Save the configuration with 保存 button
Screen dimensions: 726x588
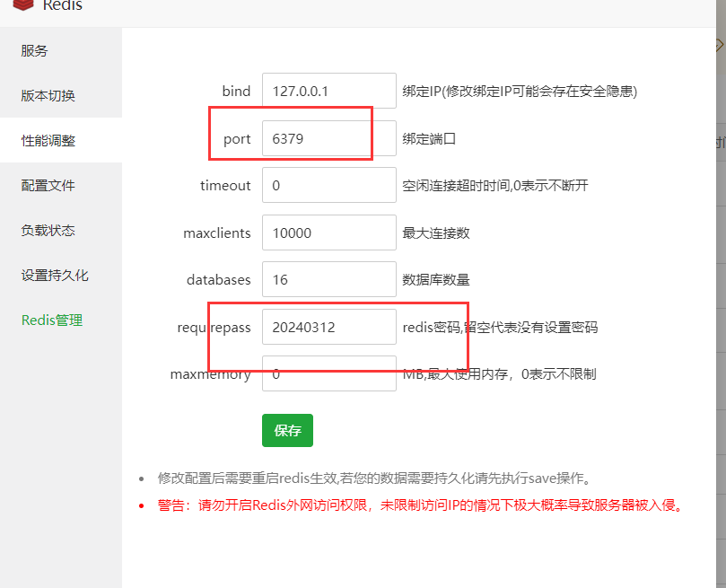click(x=287, y=431)
